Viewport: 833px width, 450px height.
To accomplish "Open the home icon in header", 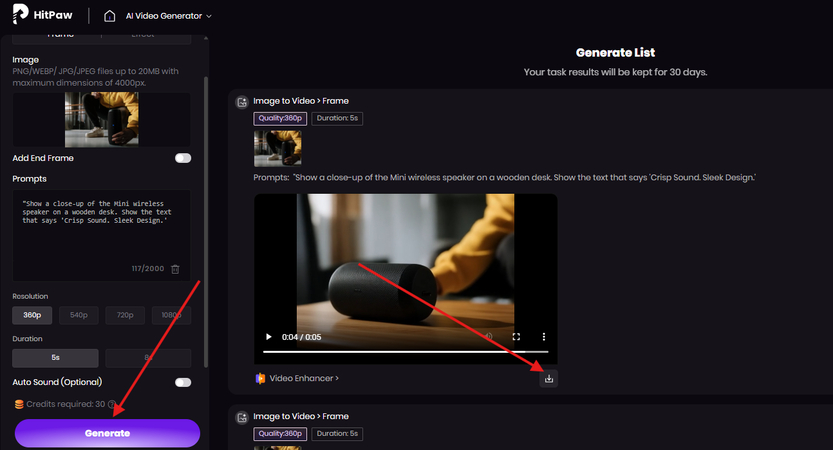I will pyautogui.click(x=109, y=16).
